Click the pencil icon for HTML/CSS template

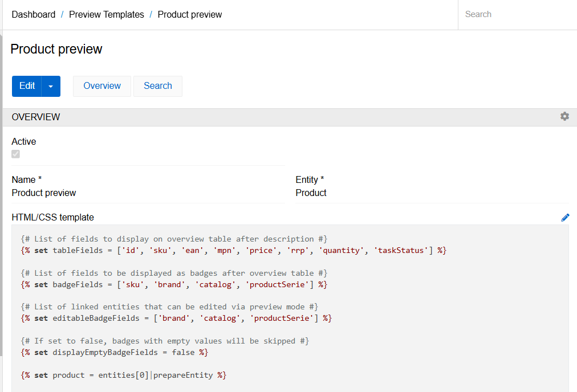565,217
